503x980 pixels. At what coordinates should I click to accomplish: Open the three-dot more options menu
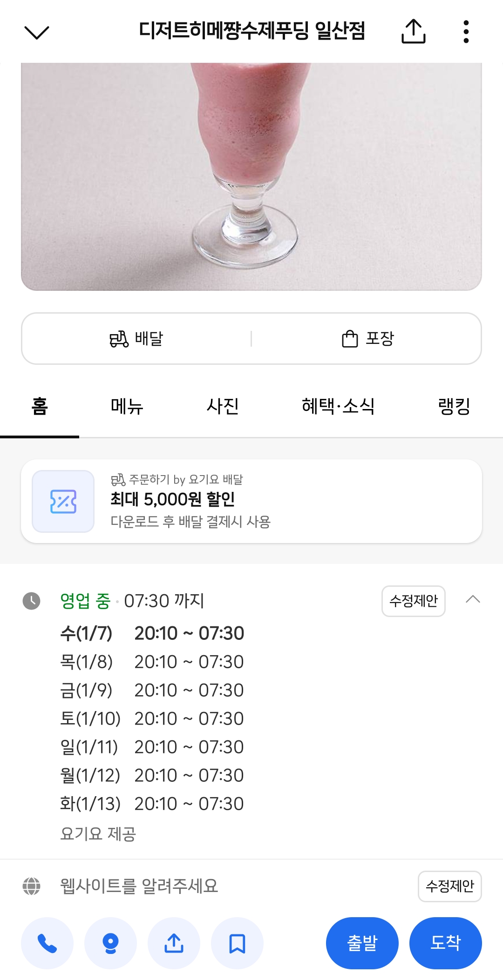click(466, 32)
